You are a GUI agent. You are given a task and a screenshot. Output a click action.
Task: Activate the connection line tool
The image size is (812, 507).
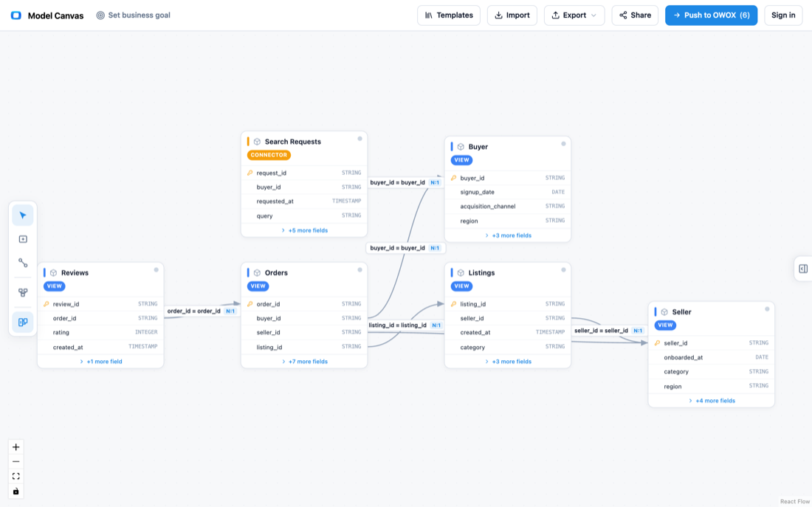[x=23, y=263]
